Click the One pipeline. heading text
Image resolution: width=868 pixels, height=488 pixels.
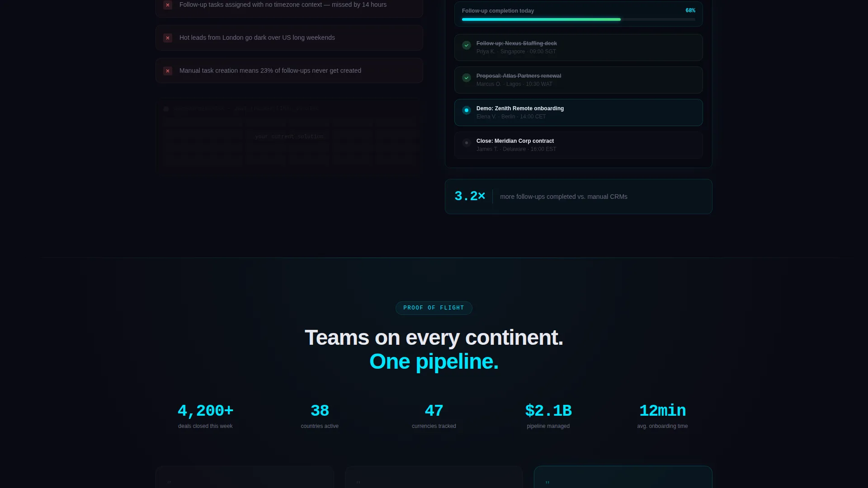coord(434,361)
